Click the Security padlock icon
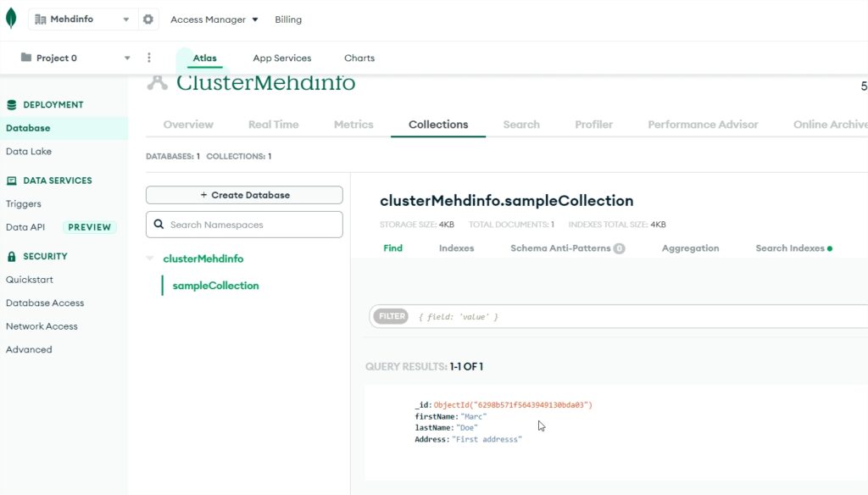This screenshot has width=868, height=495. pos(12,256)
